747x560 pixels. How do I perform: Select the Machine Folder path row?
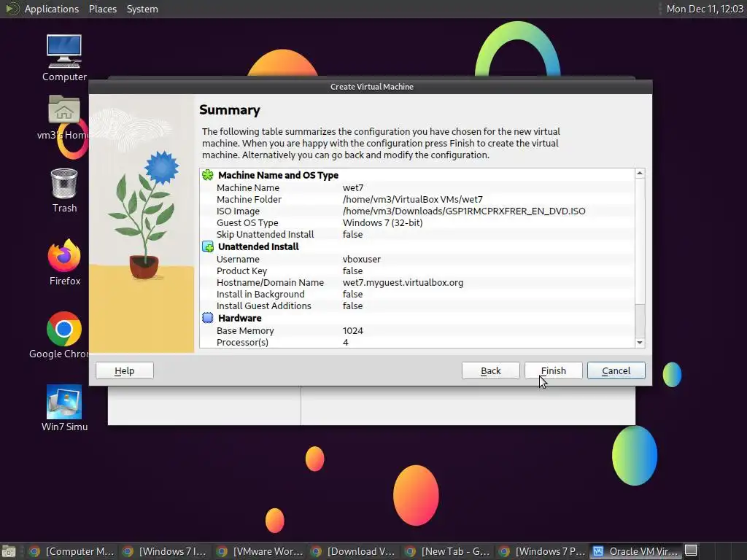(x=417, y=200)
